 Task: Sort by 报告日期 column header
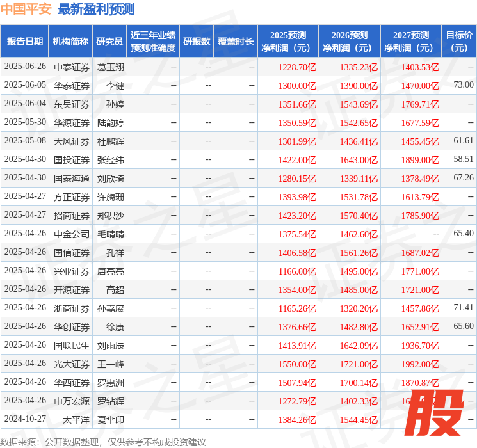click(25, 42)
